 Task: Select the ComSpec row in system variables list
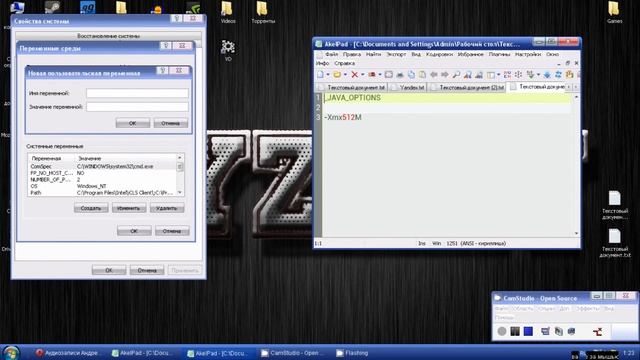[x=102, y=167]
